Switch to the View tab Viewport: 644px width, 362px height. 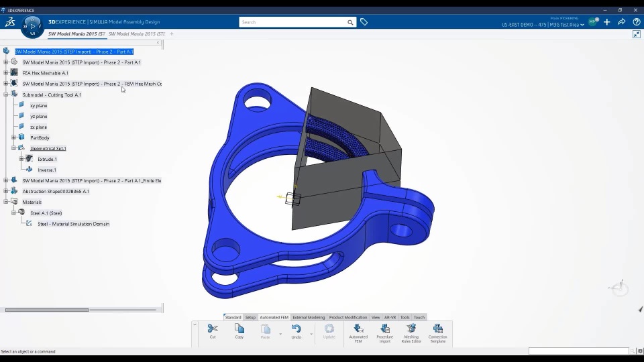click(376, 317)
